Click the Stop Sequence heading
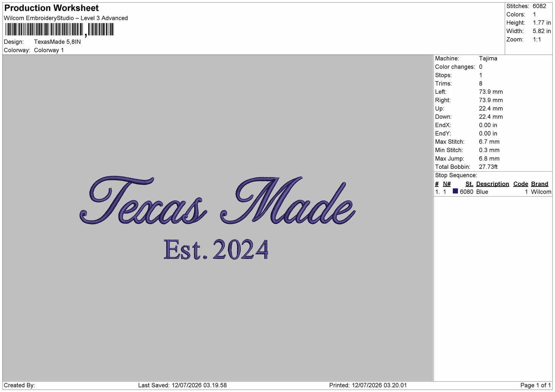Viewport: 555px width, 392px height. [x=456, y=175]
